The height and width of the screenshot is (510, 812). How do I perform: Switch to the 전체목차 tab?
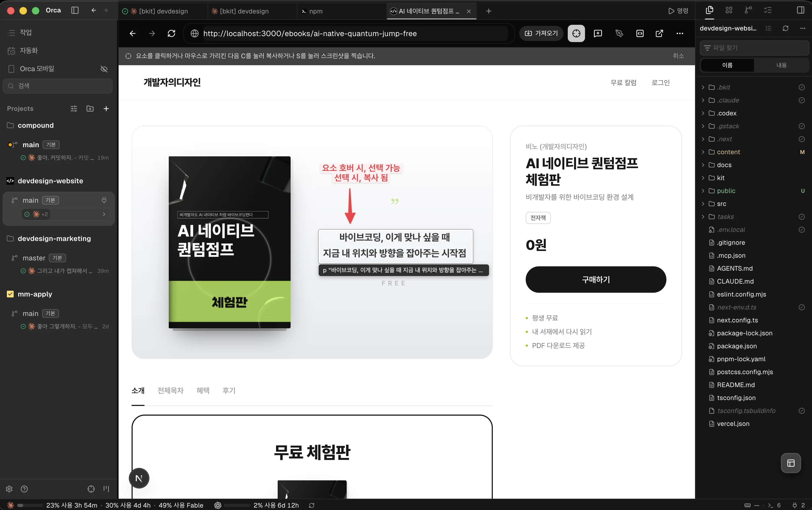[x=171, y=390]
